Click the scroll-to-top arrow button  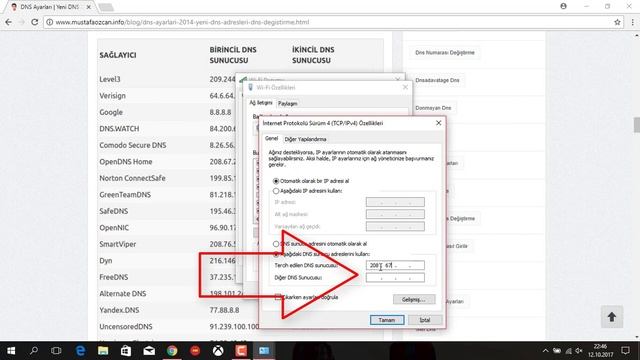pos(611,317)
